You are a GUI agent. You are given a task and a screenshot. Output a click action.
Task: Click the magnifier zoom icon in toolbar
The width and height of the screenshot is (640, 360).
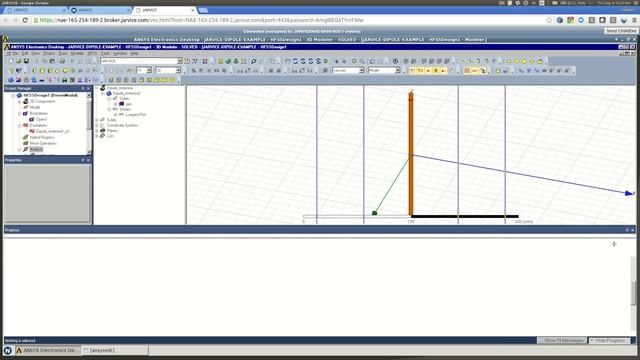point(253,61)
